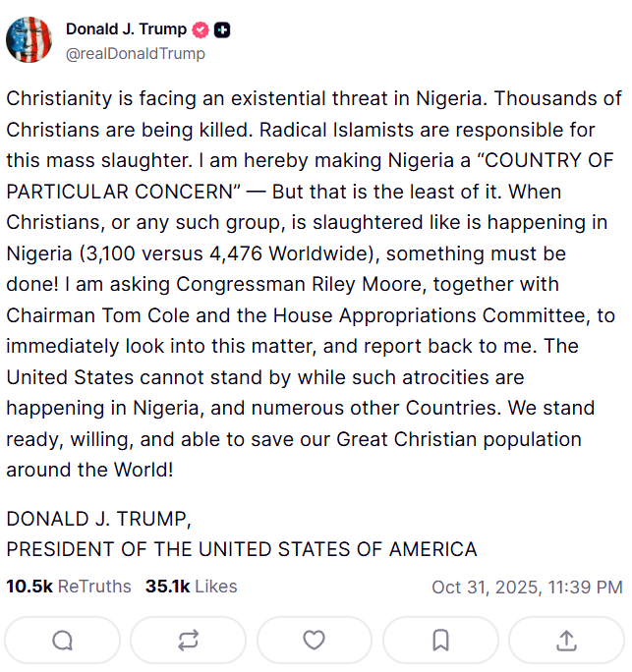The width and height of the screenshot is (632, 672).
Task: Click the "DONALD J. TRUMP," signature line
Action: 98,519
